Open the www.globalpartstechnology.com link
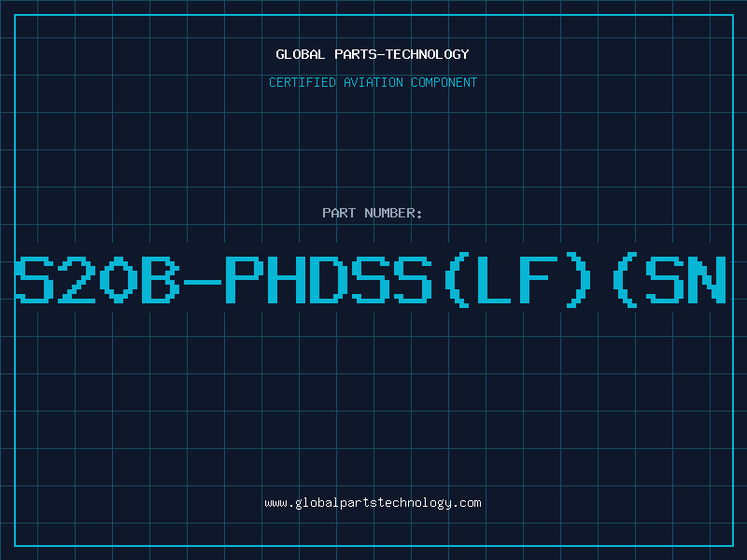 (373, 503)
